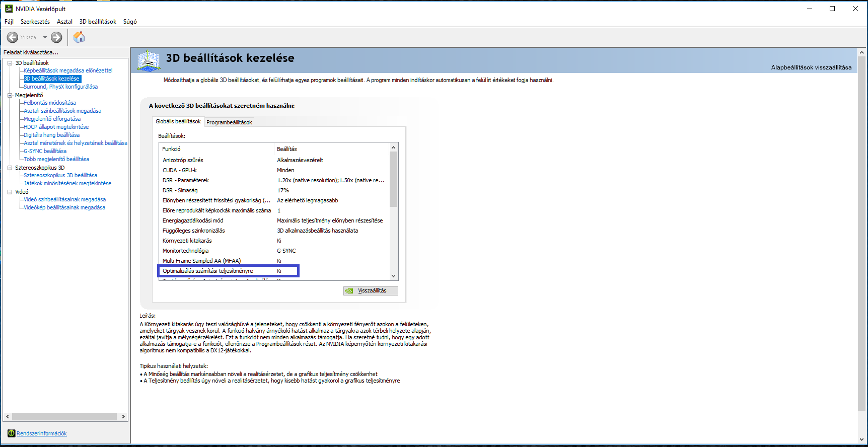Open the Fájl menu
This screenshot has height=447, width=868.
(x=9, y=22)
